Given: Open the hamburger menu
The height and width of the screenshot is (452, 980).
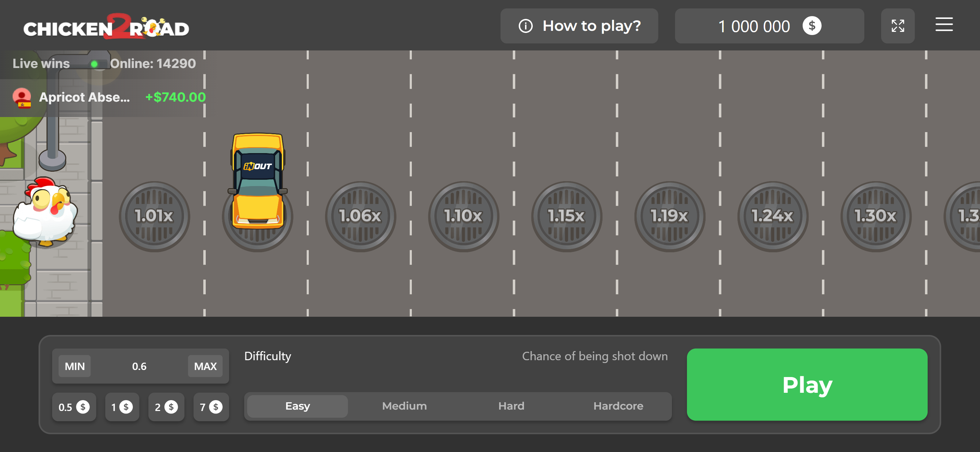Looking at the screenshot, I should point(944,25).
